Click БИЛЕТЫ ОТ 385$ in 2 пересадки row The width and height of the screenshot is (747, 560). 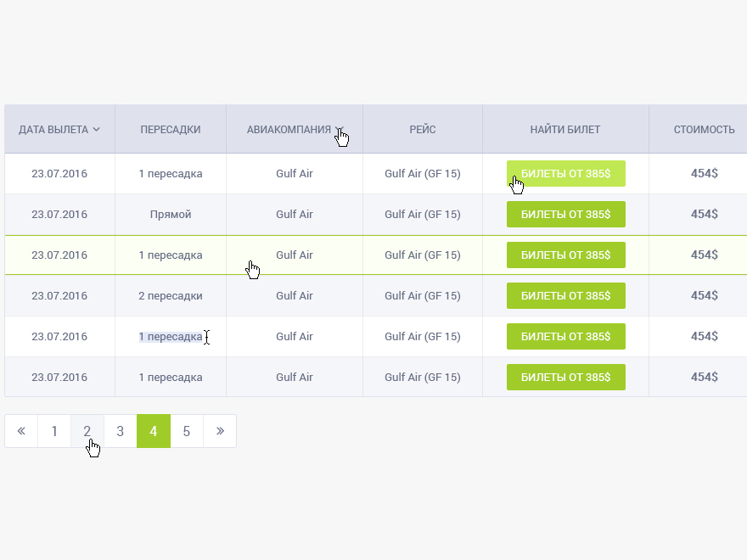click(x=566, y=295)
